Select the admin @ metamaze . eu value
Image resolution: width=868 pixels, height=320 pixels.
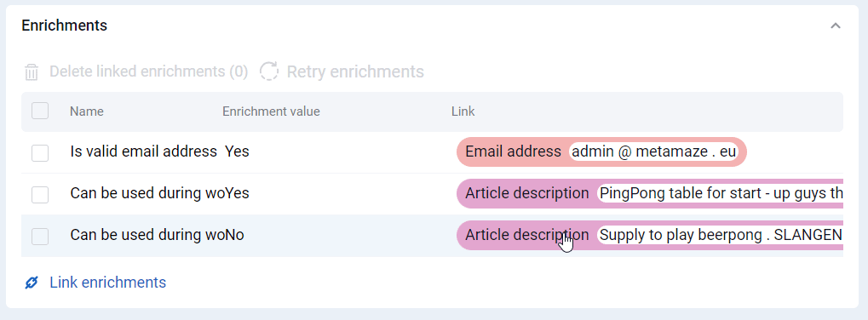(653, 151)
